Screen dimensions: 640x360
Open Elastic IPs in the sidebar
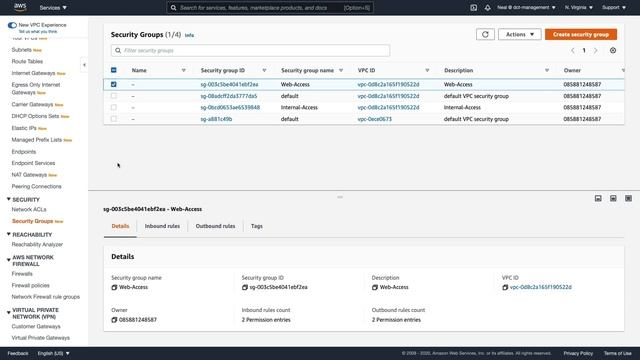(x=24, y=128)
